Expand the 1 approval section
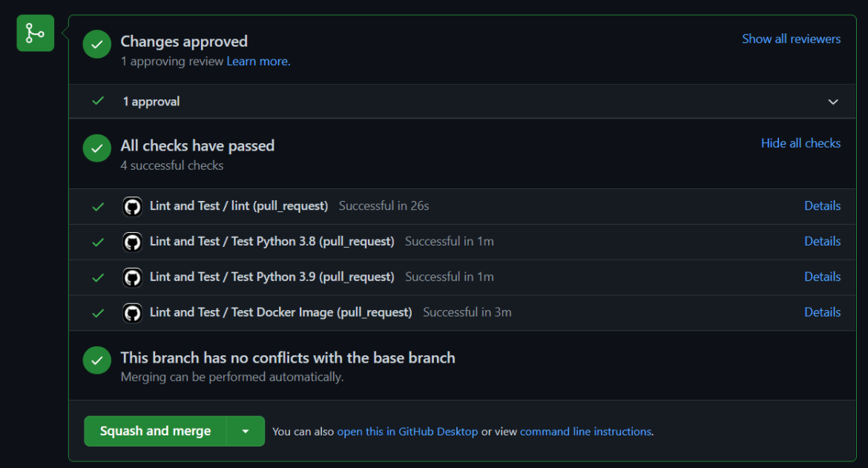Image resolution: width=868 pixels, height=468 pixels. (x=832, y=102)
